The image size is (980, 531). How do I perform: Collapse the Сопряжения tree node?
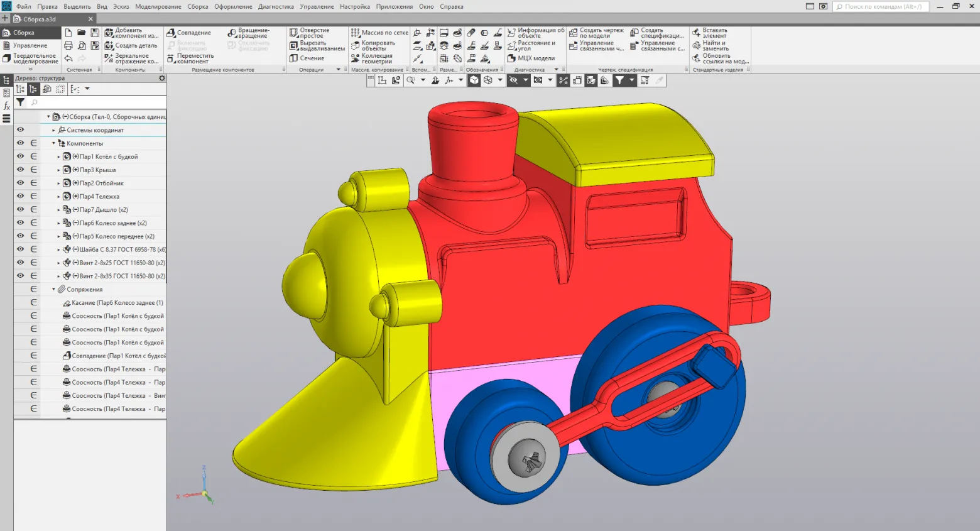pyautogui.click(x=53, y=289)
